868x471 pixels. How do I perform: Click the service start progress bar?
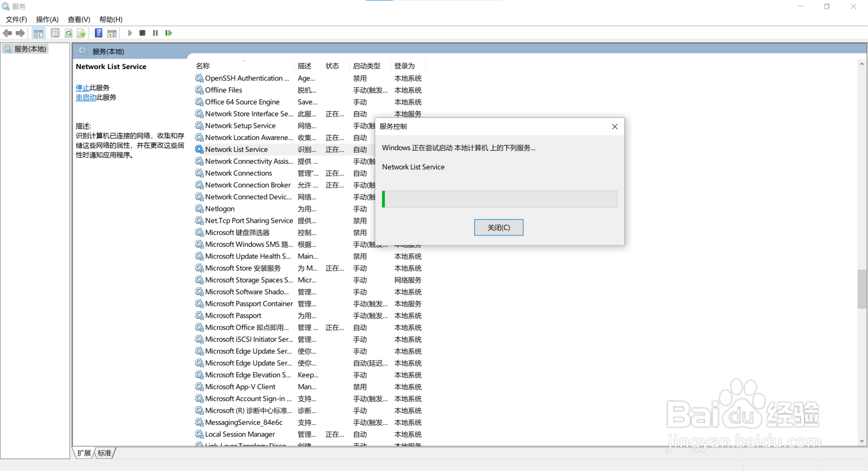(x=500, y=199)
